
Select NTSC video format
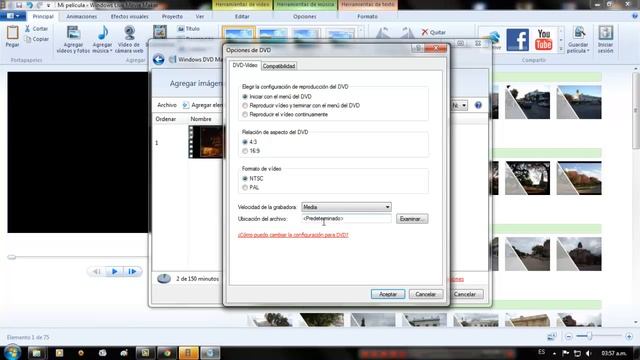[x=245, y=179]
